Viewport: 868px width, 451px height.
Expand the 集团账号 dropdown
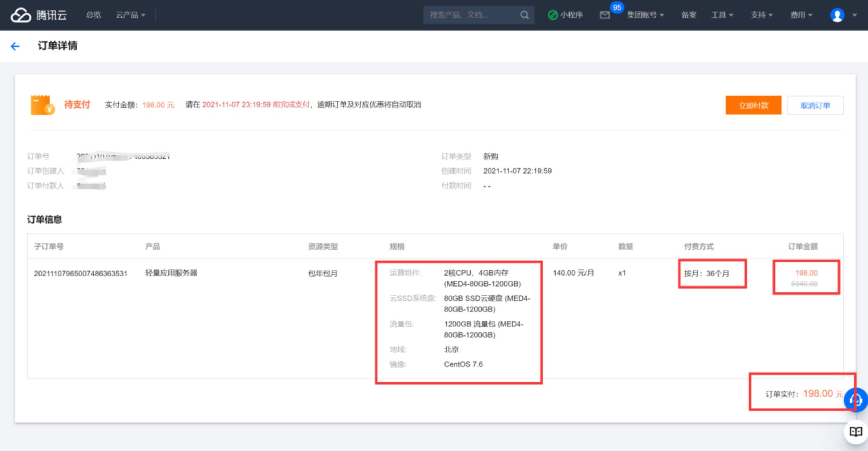(645, 15)
